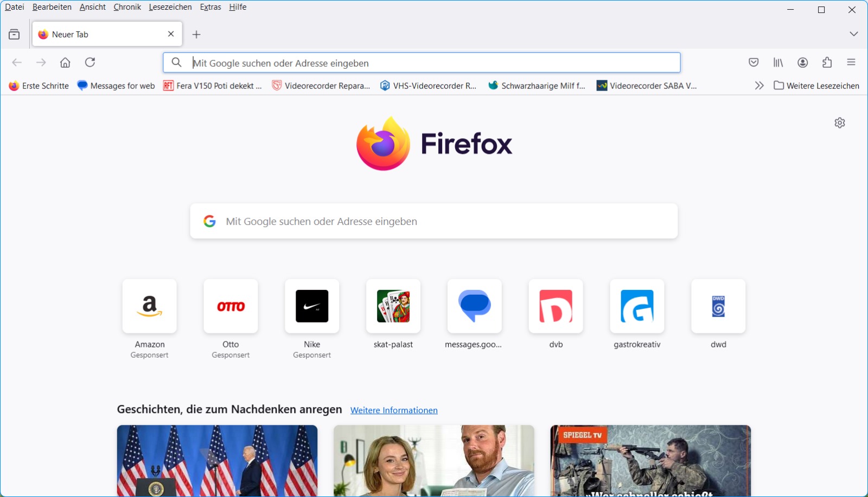Click the Firefox logo
868x497 pixels.
tap(434, 144)
